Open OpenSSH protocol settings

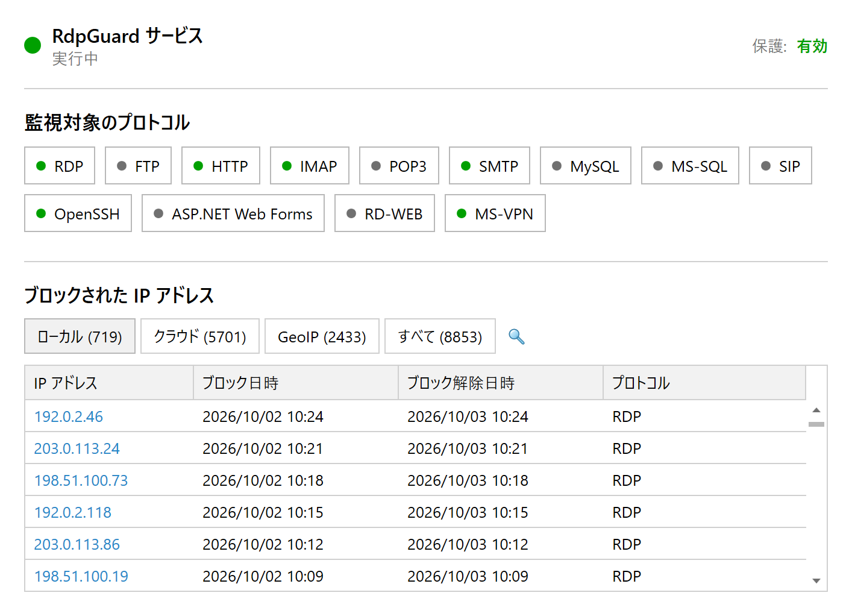pyautogui.click(x=78, y=213)
